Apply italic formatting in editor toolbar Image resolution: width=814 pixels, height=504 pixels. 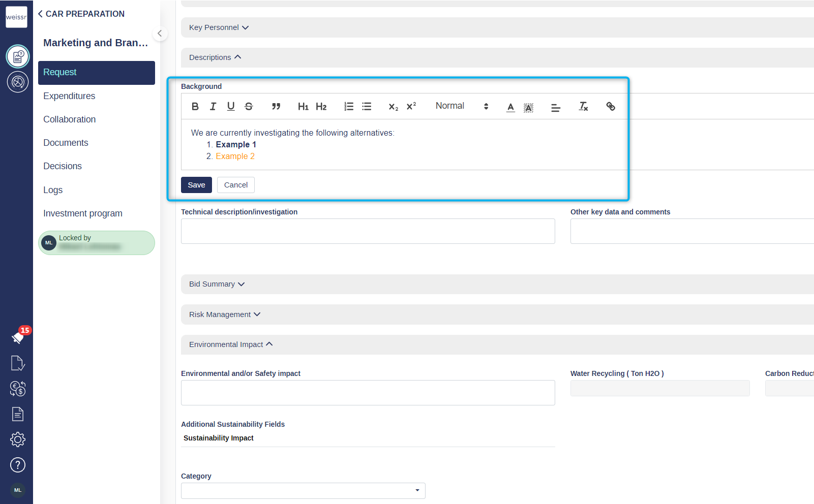coord(213,106)
